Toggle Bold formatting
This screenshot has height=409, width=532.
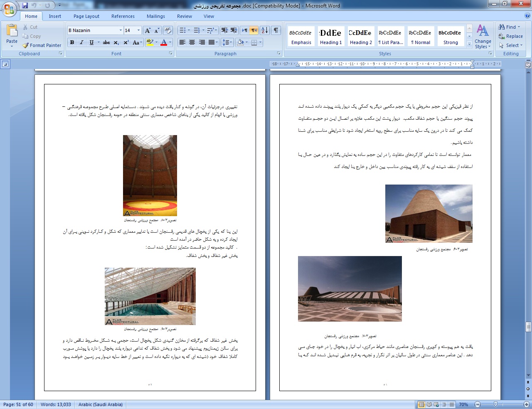click(x=72, y=42)
